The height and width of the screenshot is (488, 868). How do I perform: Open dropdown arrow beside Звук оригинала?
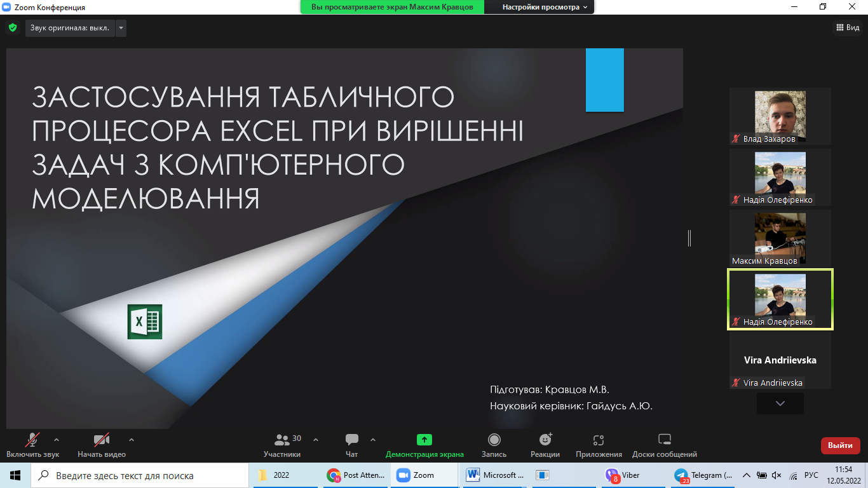[121, 28]
